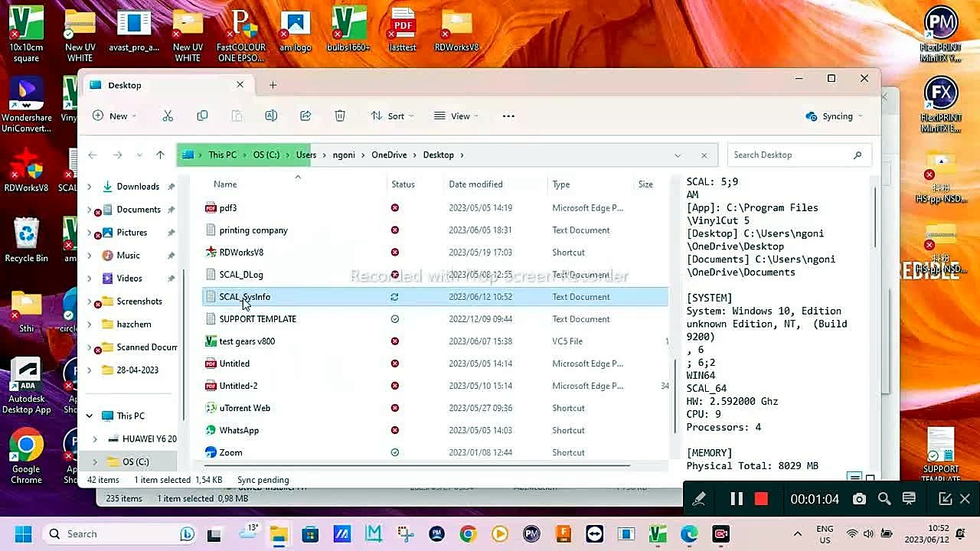This screenshot has height=551, width=980.
Task: Expand the HUAWEI Y6 tree node
Action: pyautogui.click(x=95, y=439)
